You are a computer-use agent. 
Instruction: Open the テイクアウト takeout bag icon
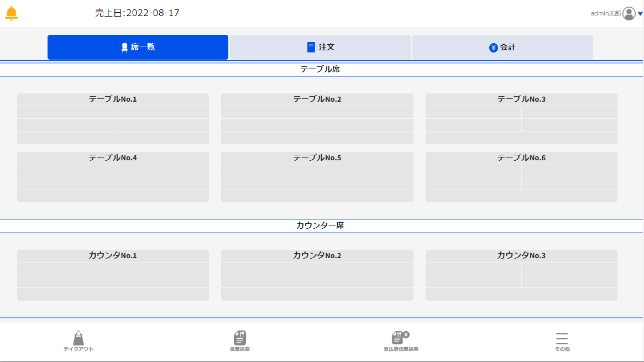78,338
